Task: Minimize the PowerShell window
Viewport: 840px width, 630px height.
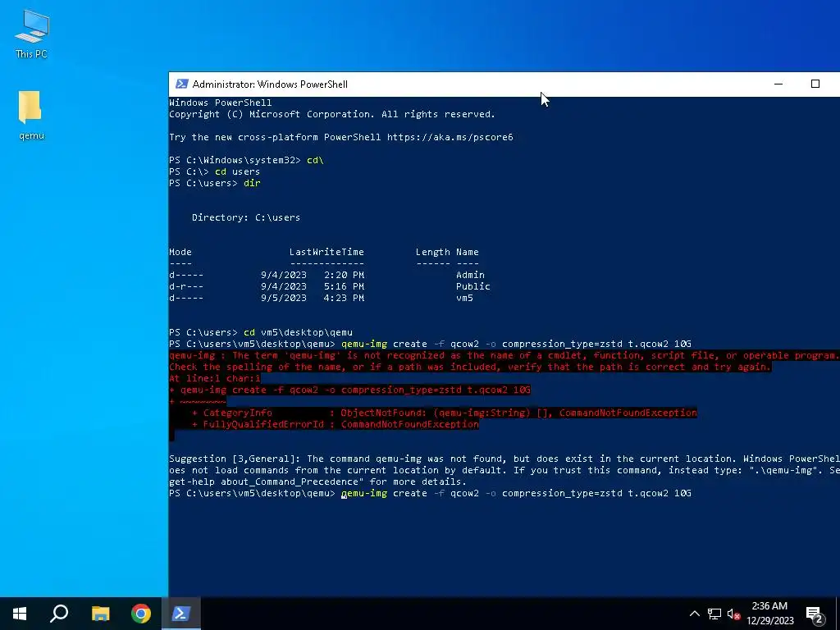Action: point(778,84)
